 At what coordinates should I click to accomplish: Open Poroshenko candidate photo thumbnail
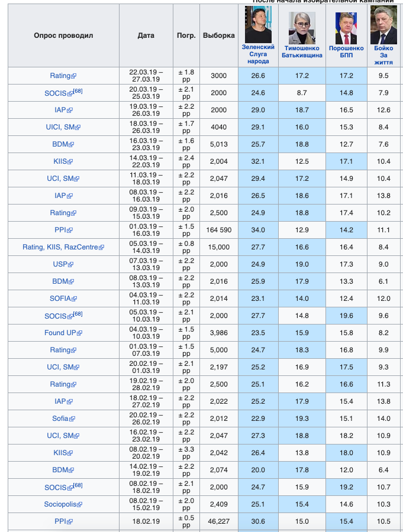[x=346, y=28]
